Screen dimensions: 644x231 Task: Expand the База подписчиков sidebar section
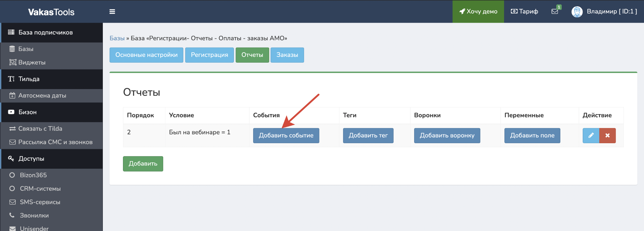[46, 32]
